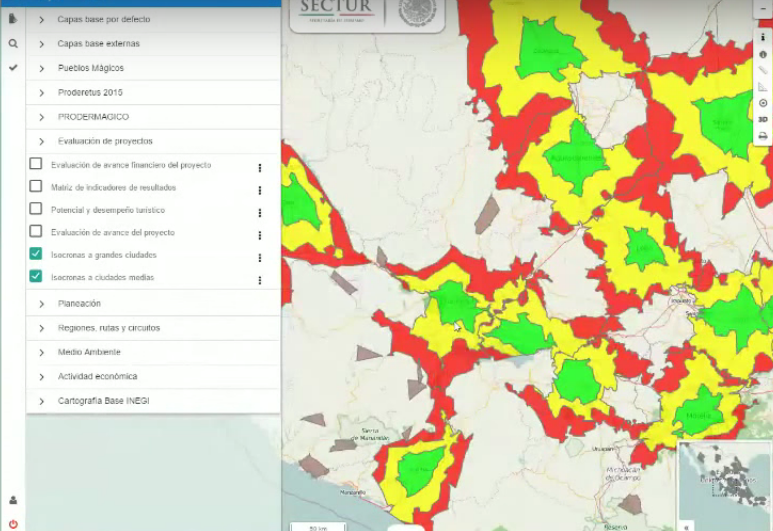This screenshot has width=773, height=531.
Task: Open options menu for Matriz de indicadores
Action: [260, 190]
